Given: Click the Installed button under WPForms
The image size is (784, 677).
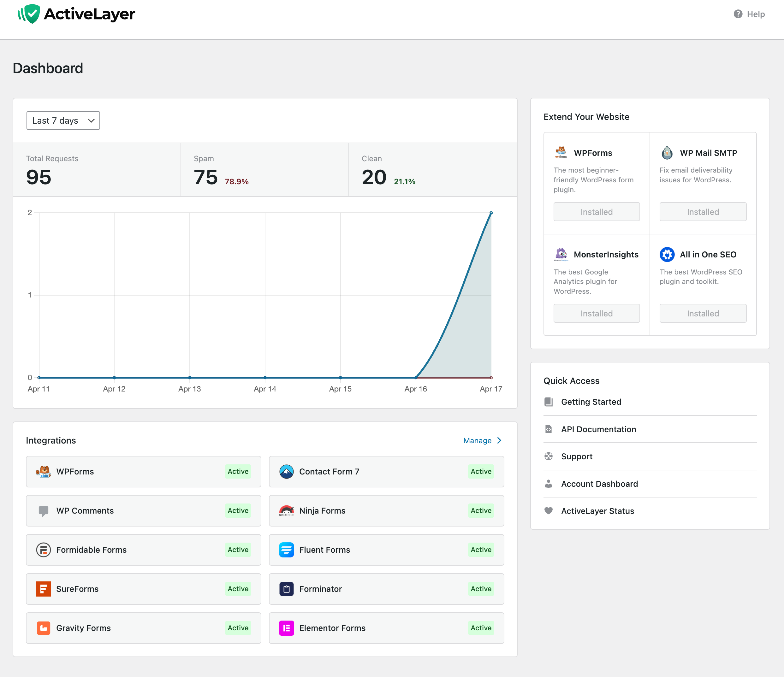Looking at the screenshot, I should 596,212.
